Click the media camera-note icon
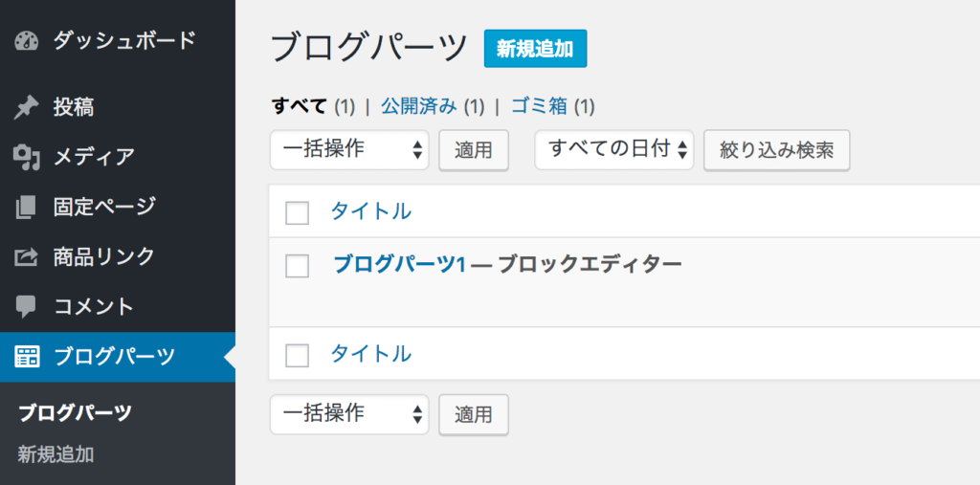 pyautogui.click(x=27, y=157)
